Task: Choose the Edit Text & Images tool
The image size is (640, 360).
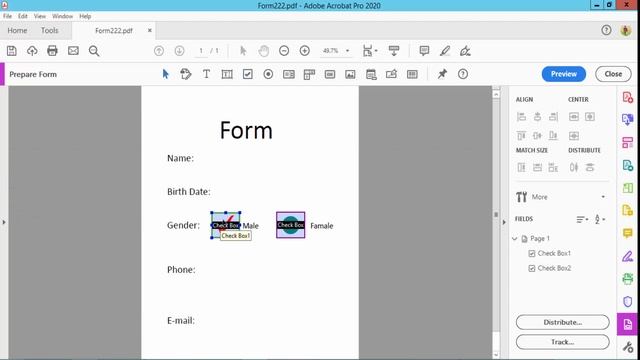Action: coord(186,74)
